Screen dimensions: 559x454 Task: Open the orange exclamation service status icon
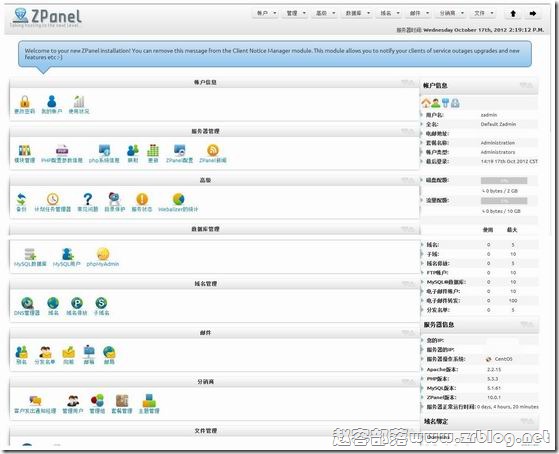pos(142,199)
